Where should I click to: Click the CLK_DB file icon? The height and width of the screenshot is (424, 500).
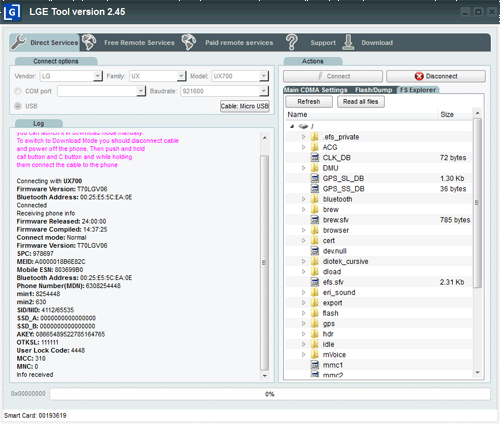point(315,158)
